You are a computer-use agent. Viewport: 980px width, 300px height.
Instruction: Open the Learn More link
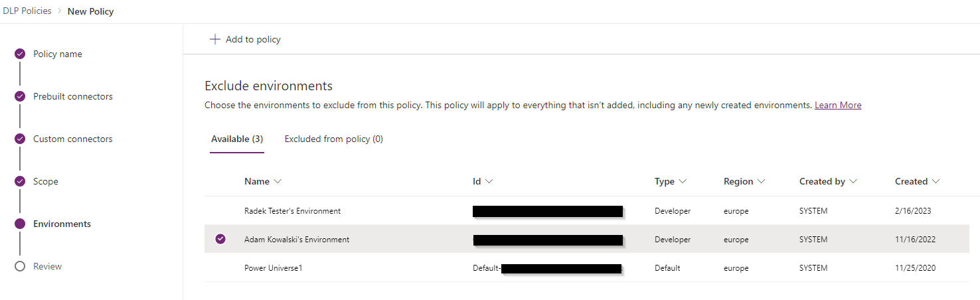pyautogui.click(x=838, y=105)
